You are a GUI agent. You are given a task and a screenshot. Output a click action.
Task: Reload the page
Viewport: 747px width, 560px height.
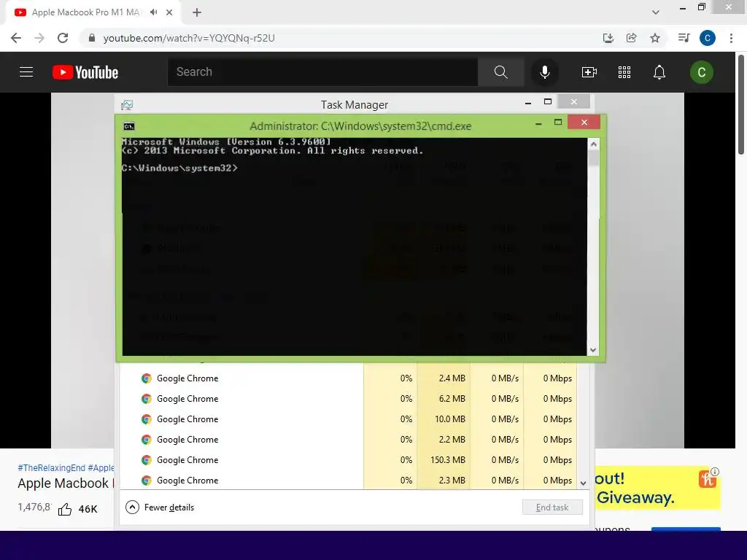[x=63, y=38]
